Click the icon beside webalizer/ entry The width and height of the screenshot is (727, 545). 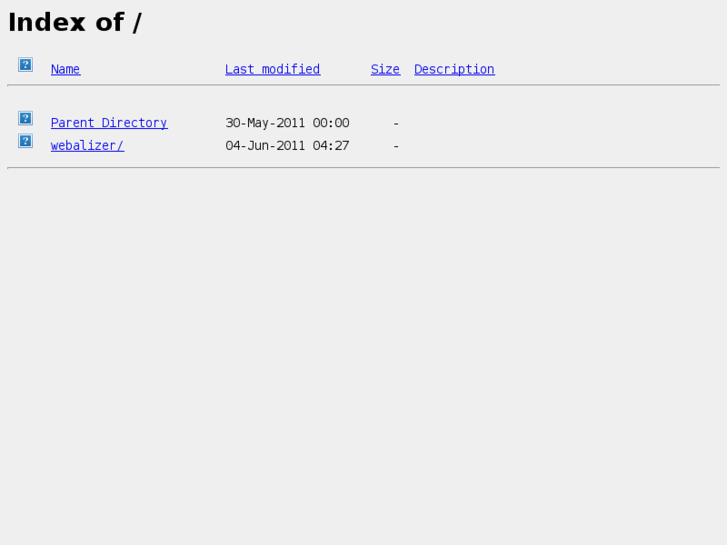click(x=26, y=141)
